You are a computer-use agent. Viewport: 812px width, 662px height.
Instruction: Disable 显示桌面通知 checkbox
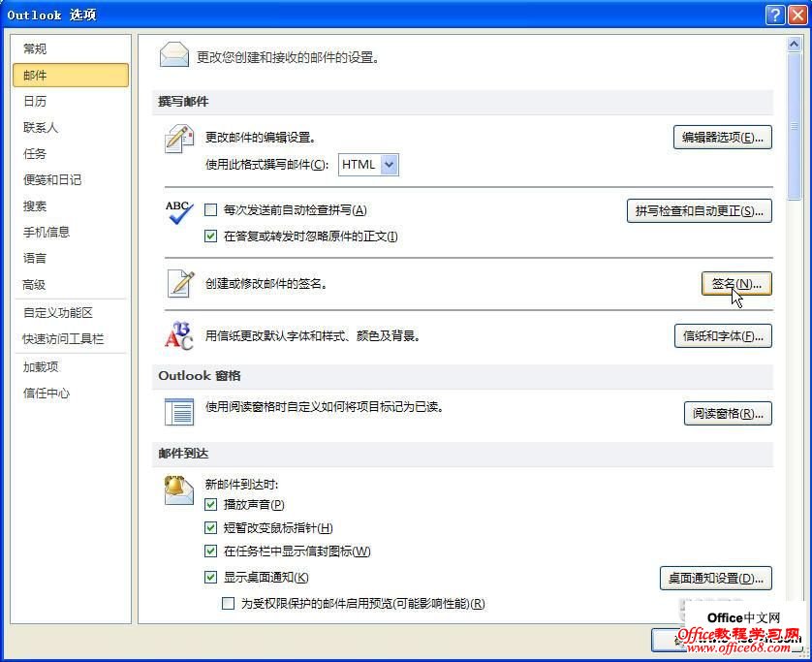pos(211,577)
